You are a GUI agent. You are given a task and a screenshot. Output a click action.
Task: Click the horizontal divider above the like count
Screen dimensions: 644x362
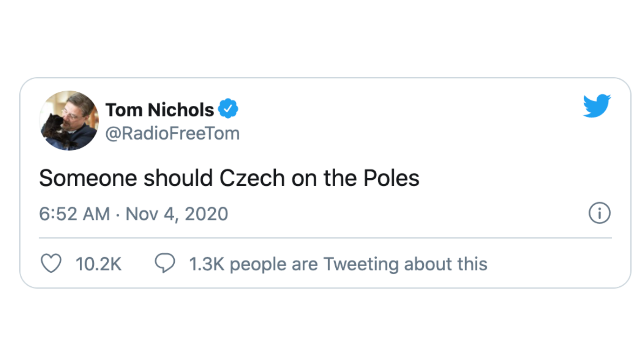(x=325, y=238)
